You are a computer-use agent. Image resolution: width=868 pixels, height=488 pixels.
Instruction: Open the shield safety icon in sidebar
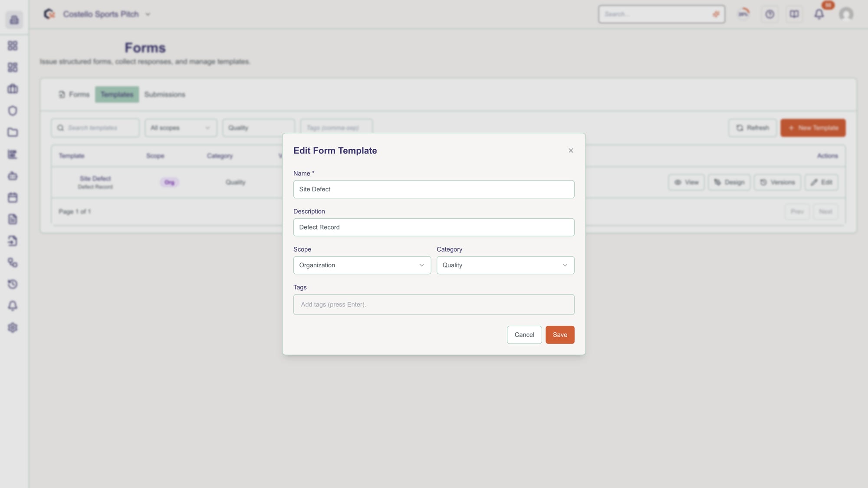point(13,111)
